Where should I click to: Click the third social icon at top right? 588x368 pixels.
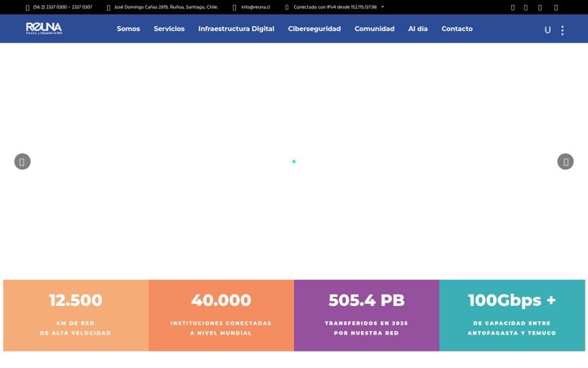click(x=540, y=7)
